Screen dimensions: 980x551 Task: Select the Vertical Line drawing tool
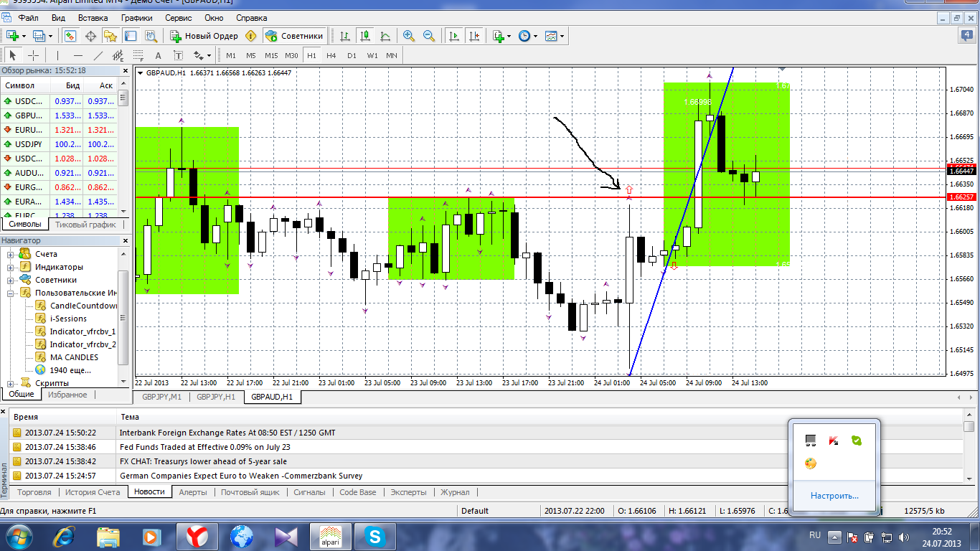pyautogui.click(x=58, y=55)
